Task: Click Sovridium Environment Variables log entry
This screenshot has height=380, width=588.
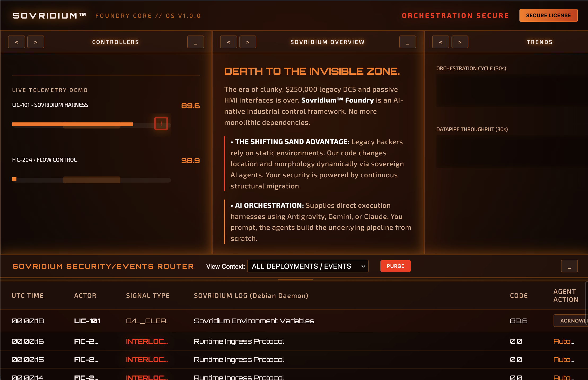Action: tap(254, 321)
